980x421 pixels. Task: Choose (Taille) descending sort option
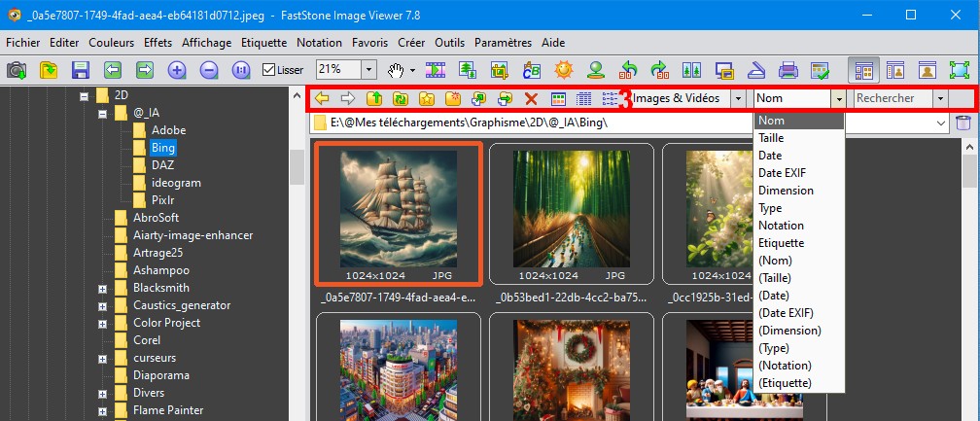[x=799, y=278]
